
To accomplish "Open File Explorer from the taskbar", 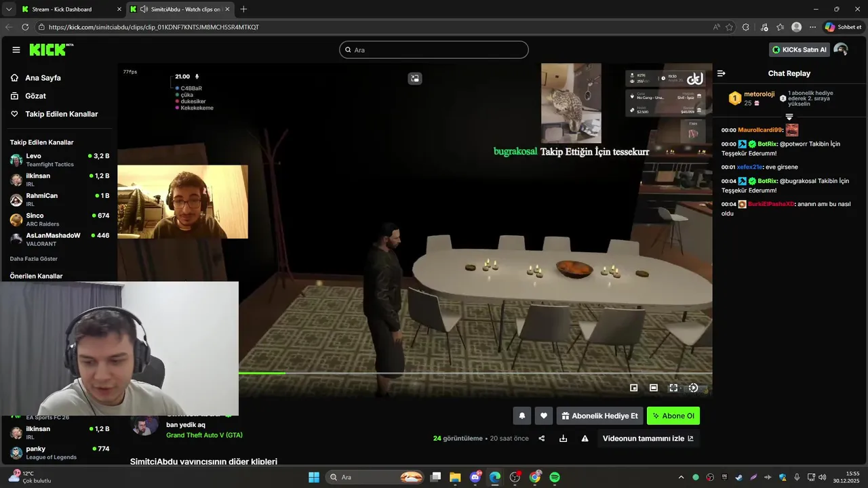I will click(455, 477).
